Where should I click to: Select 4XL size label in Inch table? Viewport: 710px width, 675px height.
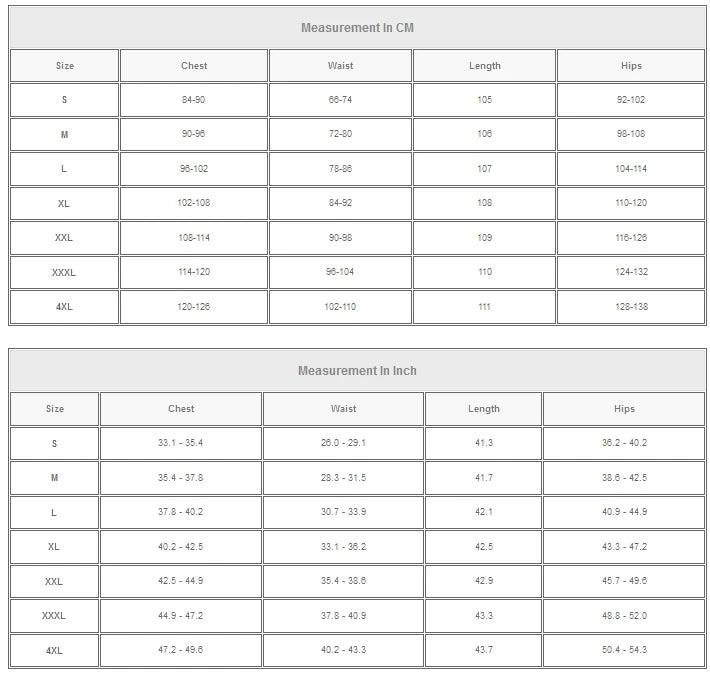[x=54, y=650]
